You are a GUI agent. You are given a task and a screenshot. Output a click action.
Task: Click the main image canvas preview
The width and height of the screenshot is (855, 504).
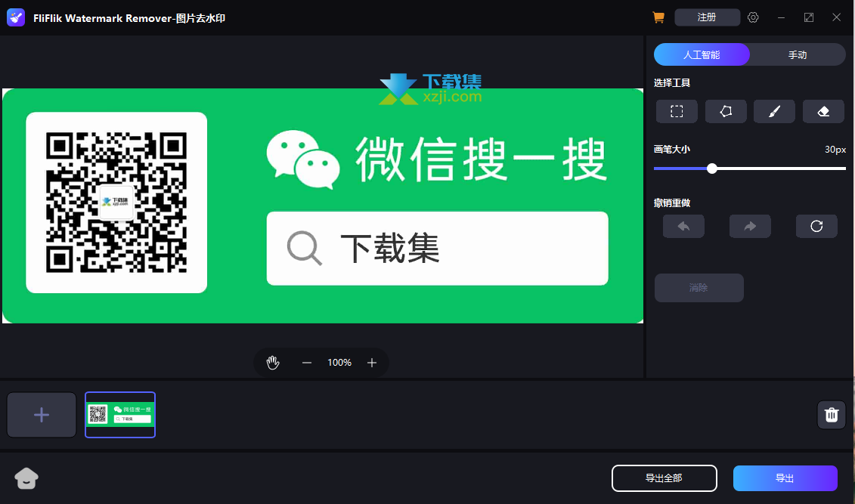[x=323, y=206]
